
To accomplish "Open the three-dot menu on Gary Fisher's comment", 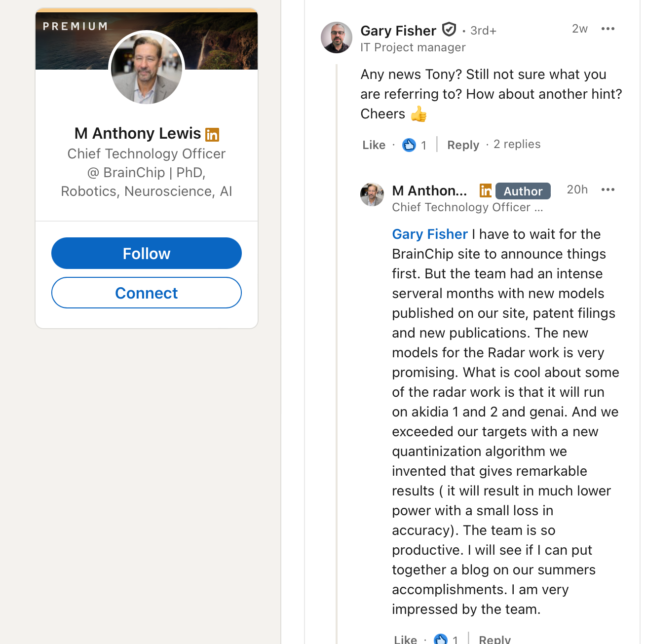I will click(608, 29).
